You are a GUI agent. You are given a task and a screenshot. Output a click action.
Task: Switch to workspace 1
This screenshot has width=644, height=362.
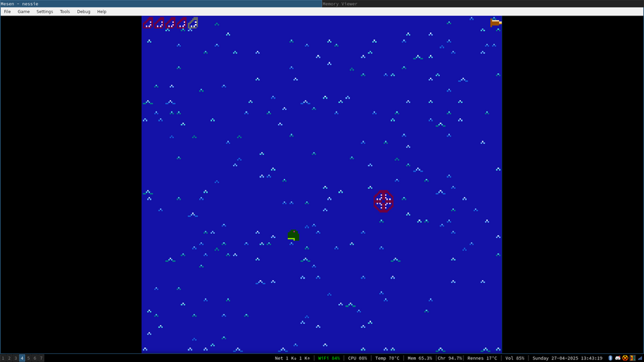[3, 358]
